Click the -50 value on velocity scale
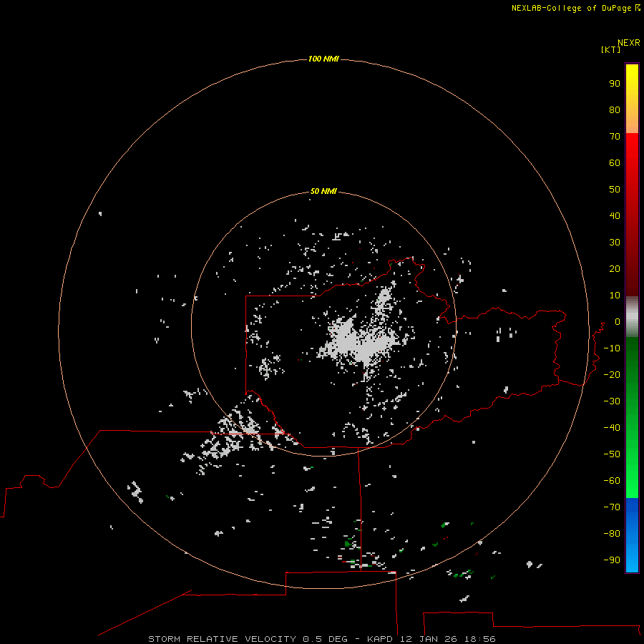The height and width of the screenshot is (644, 644). (612, 454)
